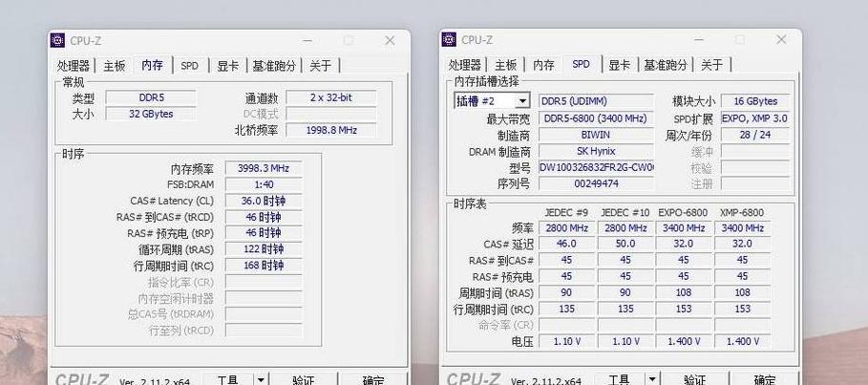The image size is (868, 385).
Task: Click the 28 / 24 week/year value
Action: tap(755, 135)
